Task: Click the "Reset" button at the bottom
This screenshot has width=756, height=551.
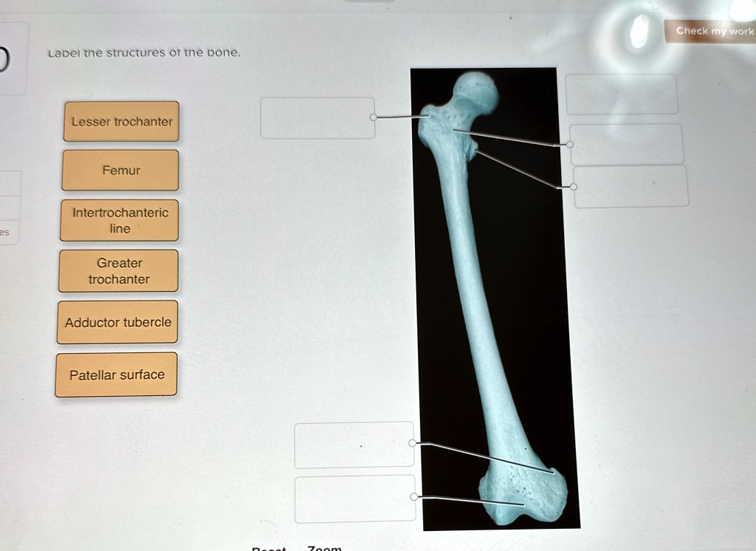Action: tap(269, 549)
